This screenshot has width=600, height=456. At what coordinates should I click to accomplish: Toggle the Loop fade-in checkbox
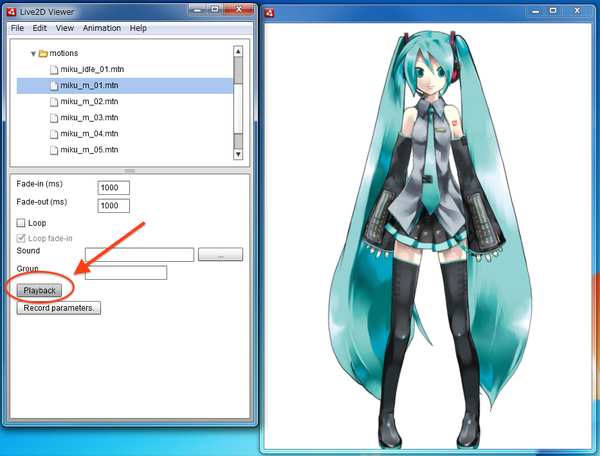pos(21,238)
